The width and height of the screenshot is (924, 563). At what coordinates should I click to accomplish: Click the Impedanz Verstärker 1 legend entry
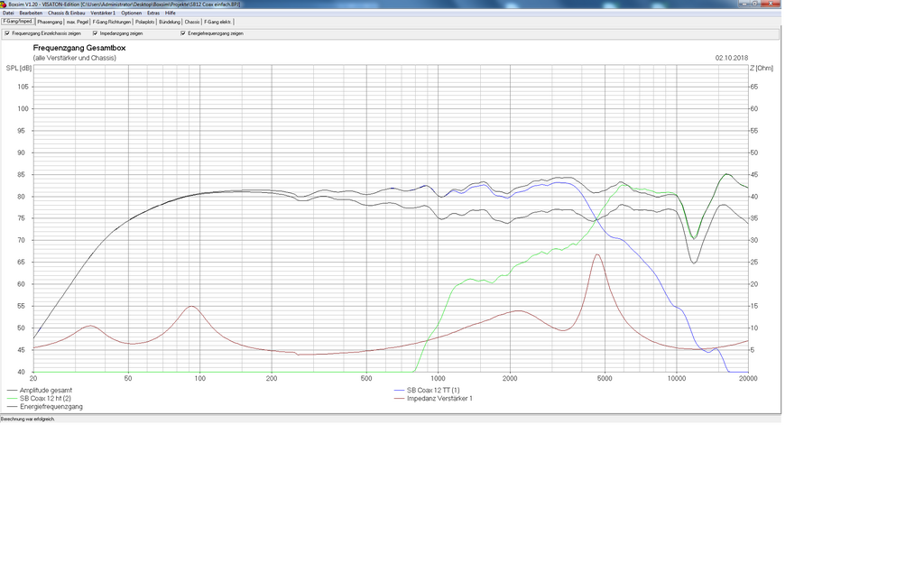(434, 399)
